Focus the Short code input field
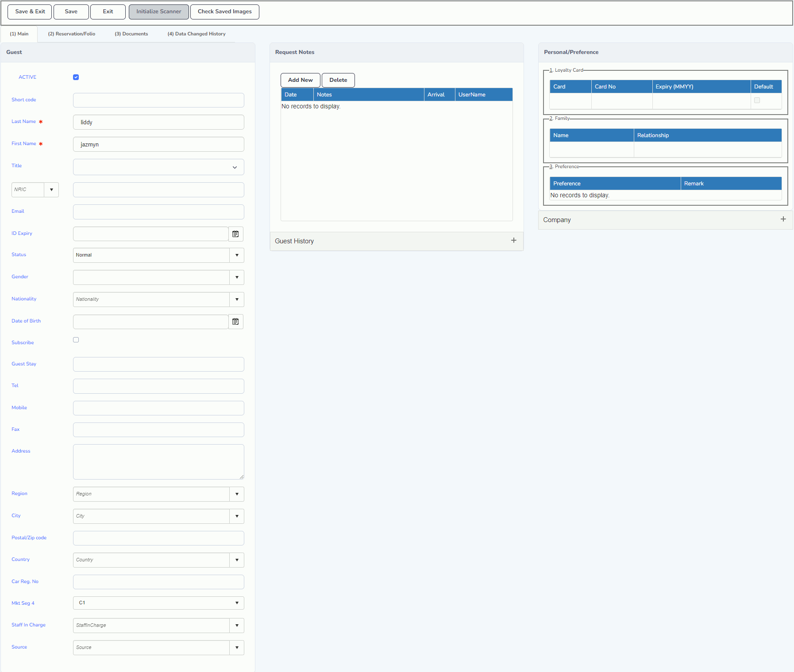The height and width of the screenshot is (672, 794). (158, 100)
